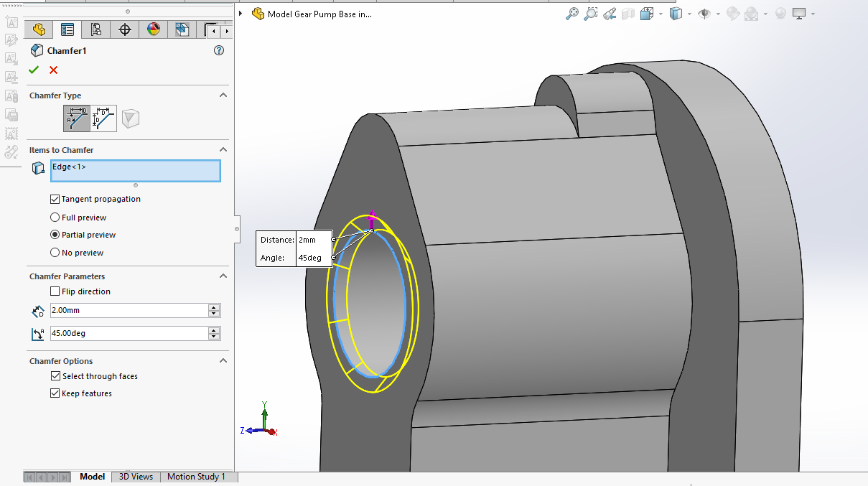This screenshot has width=868, height=486.
Task: Cancel the chamfer with the red X
Action: coord(53,70)
